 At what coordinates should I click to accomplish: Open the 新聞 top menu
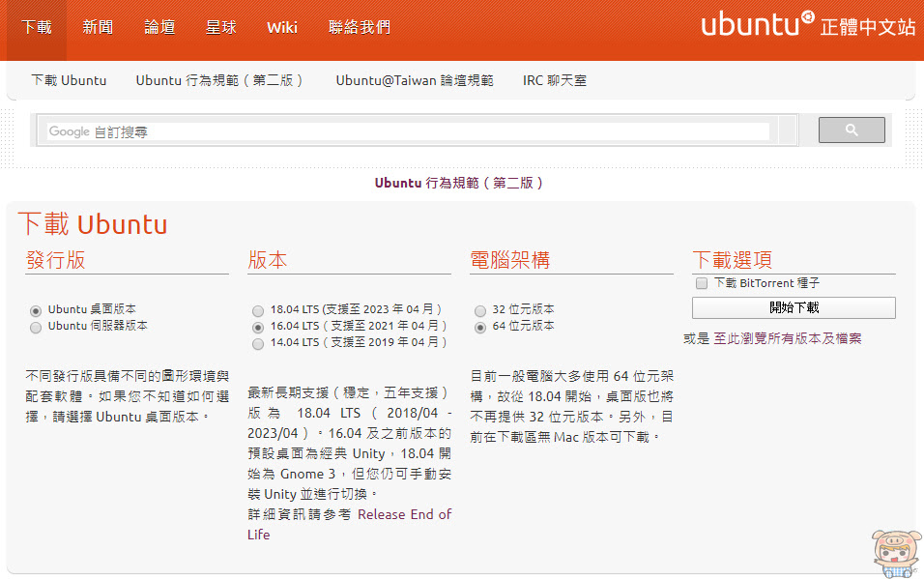[x=98, y=27]
